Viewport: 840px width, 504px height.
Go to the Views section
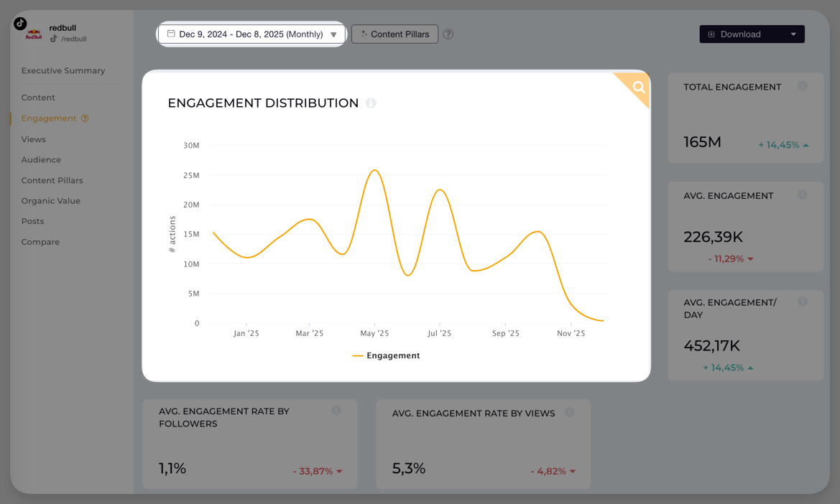34,139
